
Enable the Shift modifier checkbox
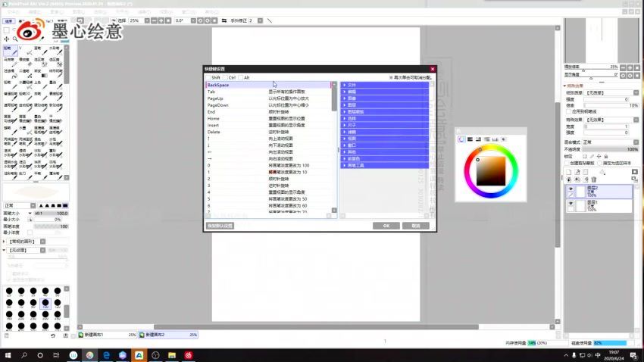(208, 77)
